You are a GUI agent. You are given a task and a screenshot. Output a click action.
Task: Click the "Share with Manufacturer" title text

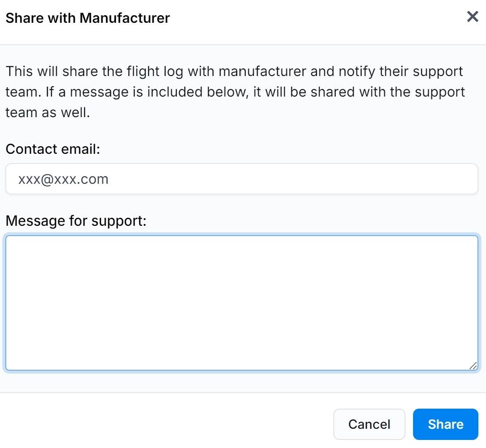tap(88, 18)
